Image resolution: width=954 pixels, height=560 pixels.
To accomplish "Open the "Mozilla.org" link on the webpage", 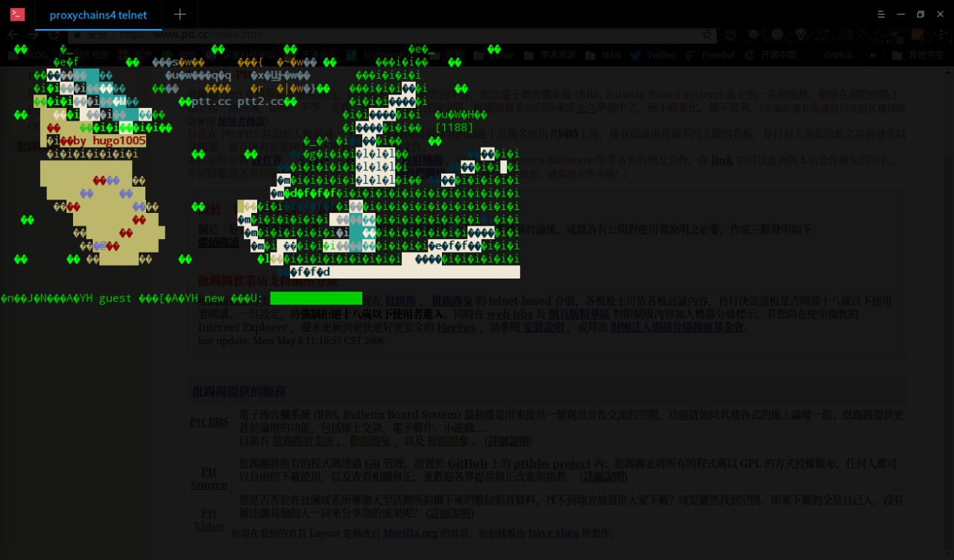I will (411, 533).
